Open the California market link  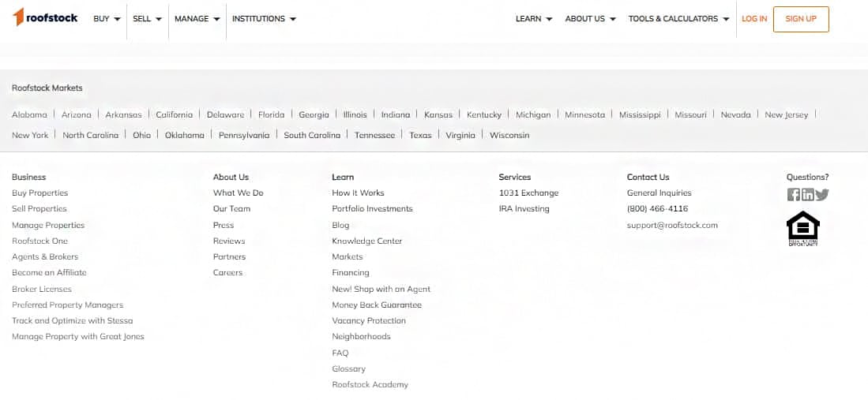[x=175, y=115]
